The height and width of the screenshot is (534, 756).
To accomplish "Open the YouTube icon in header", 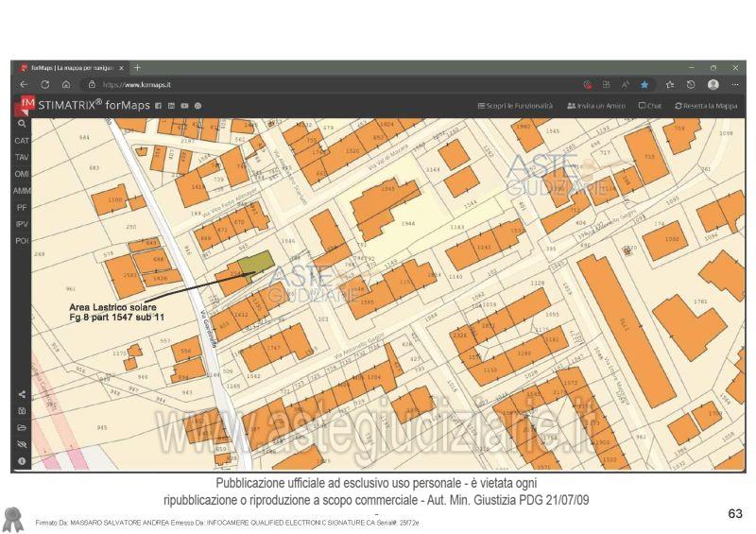I will pos(184,106).
